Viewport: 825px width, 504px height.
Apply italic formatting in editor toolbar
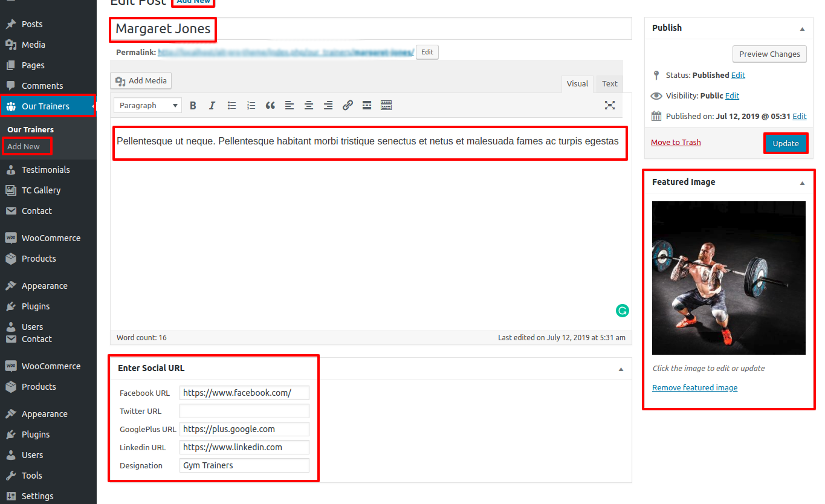(212, 106)
